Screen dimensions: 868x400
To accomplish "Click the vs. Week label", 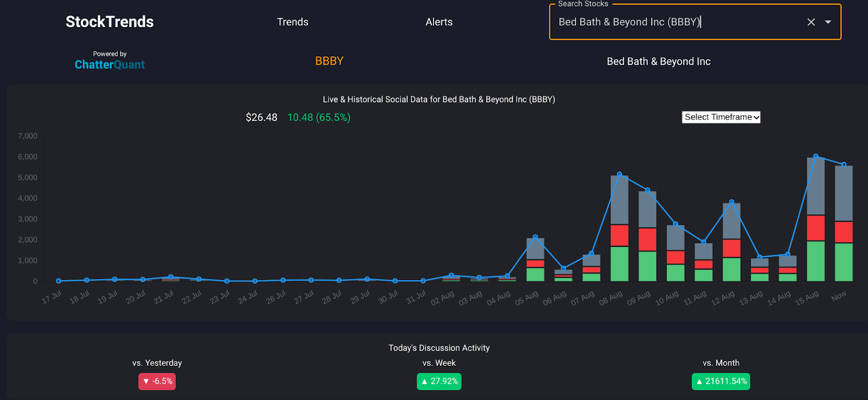I will click(439, 363).
